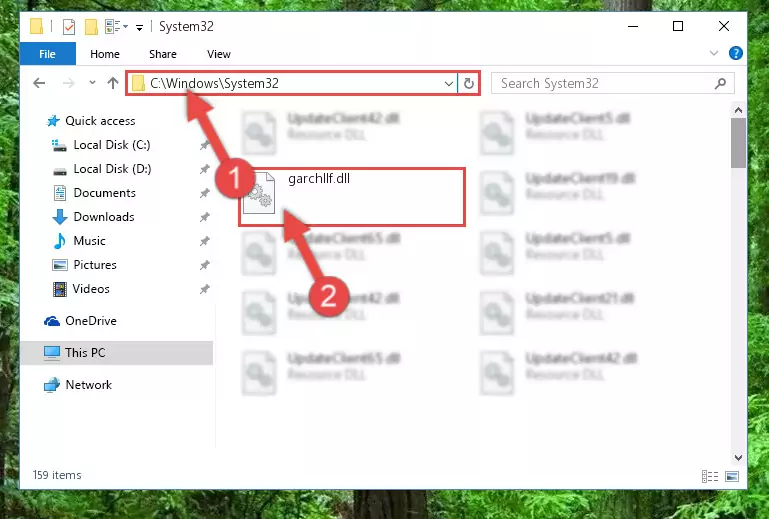Switch to the View ribbon tab
769x519 pixels.
(219, 54)
